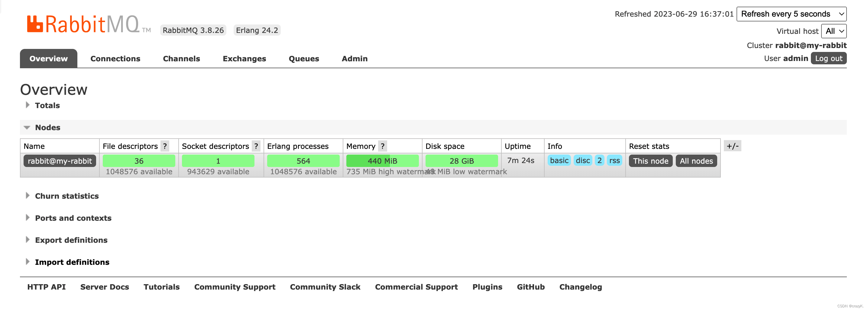The image size is (868, 311).
Task: Open the Community Slack link
Action: point(325,287)
